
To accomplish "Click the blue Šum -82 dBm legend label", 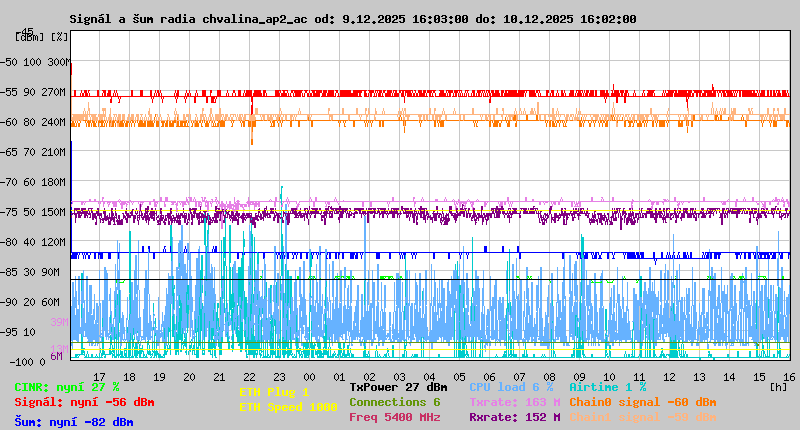I will [73, 422].
